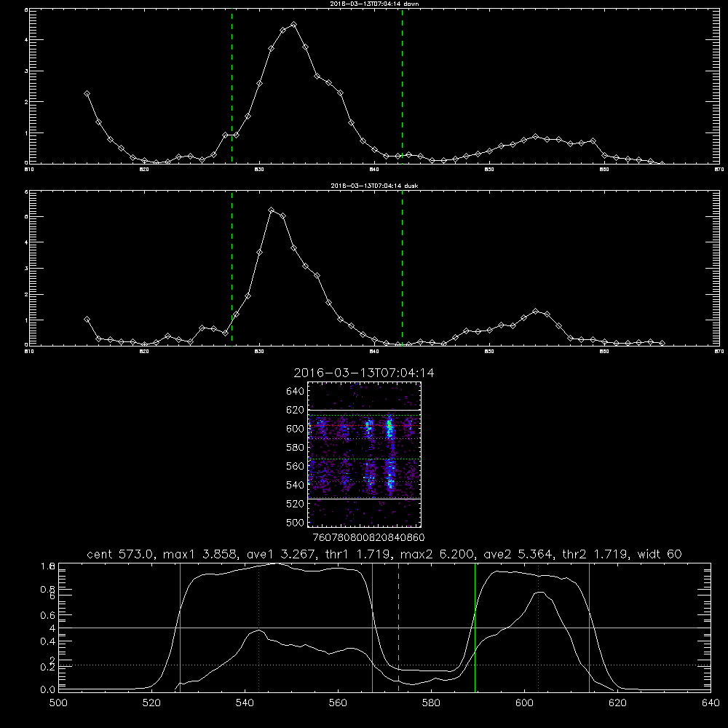Viewport: 728px width, 728px height.
Task: Click the '600' x-axis label of bottom plot
Action: [525, 703]
